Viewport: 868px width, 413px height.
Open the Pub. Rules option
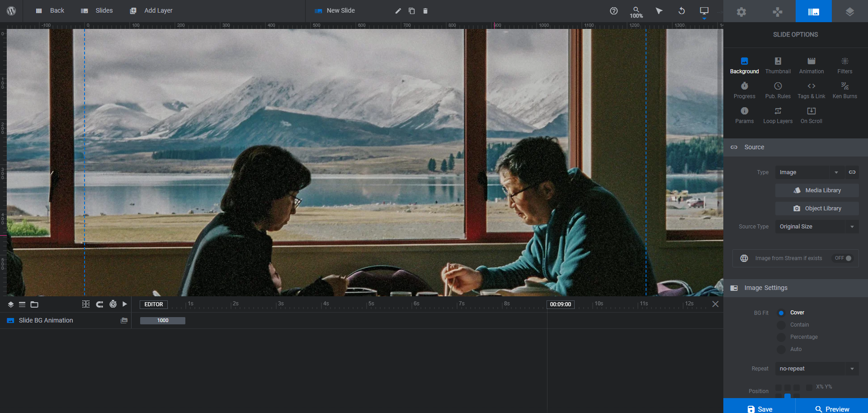coord(778,90)
